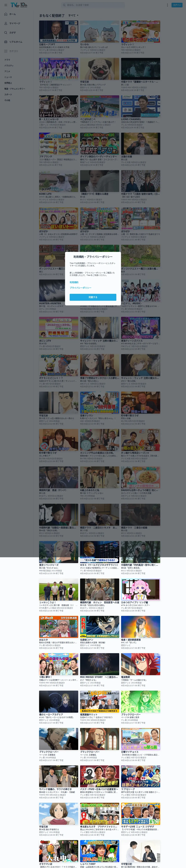Image resolution: width=186 pixels, height=868 pixels.
Task: Open マイページ user icon in sidebar
Action: pyautogui.click(x=6, y=23)
